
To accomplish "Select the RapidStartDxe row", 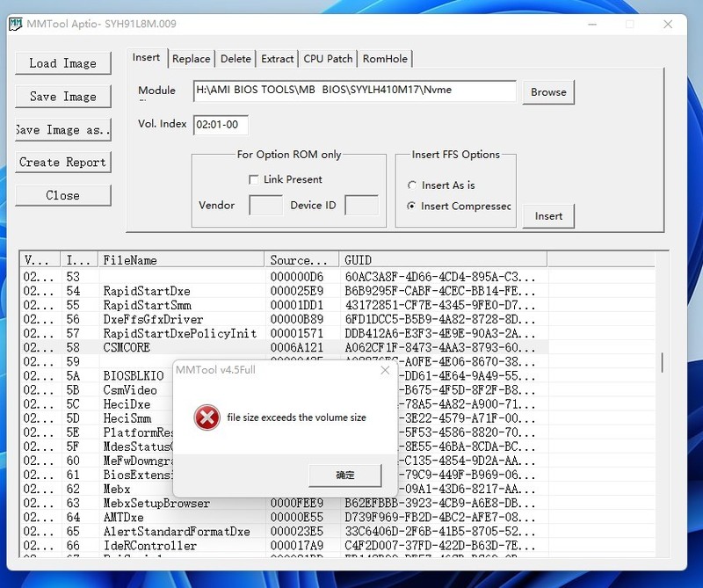I will click(x=284, y=291).
